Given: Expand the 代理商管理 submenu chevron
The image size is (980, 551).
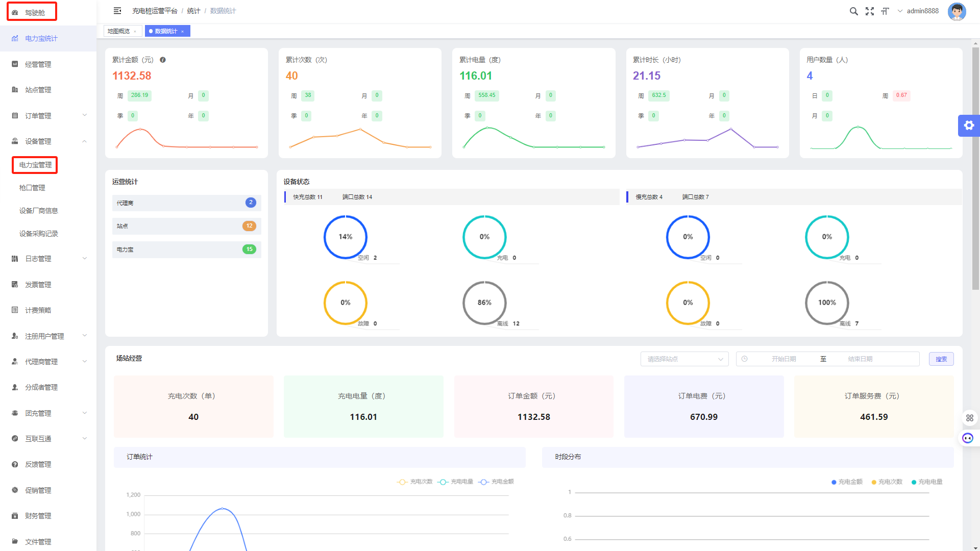Looking at the screenshot, I should click(x=85, y=362).
